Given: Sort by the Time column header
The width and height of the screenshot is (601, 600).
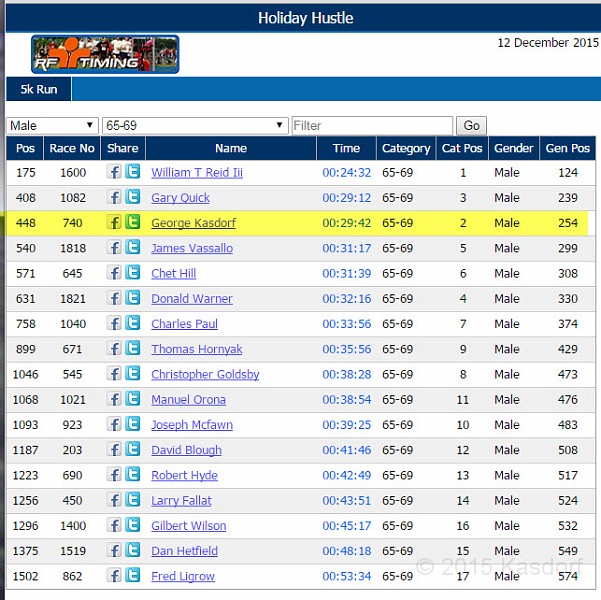Looking at the screenshot, I should click(346, 148).
